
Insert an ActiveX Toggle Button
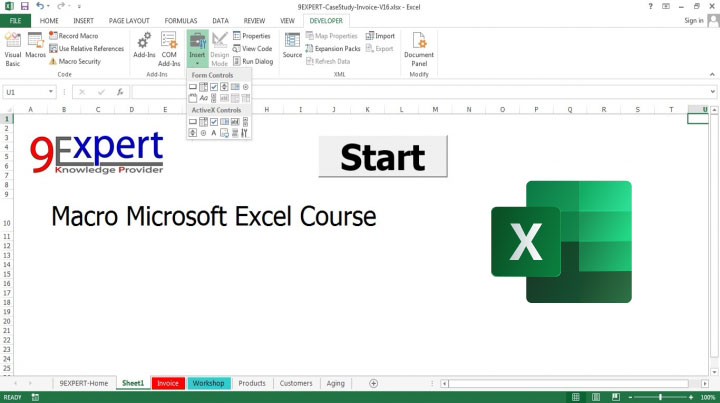click(235, 133)
